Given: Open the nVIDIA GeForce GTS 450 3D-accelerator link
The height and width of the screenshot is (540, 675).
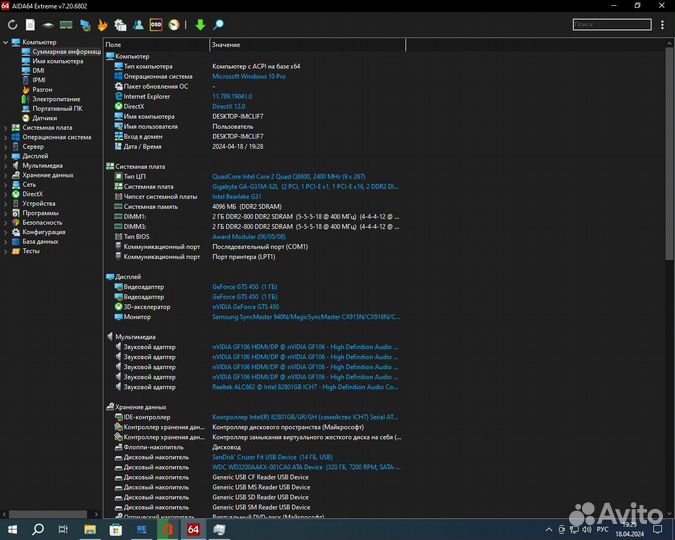Looking at the screenshot, I should click(x=246, y=307).
